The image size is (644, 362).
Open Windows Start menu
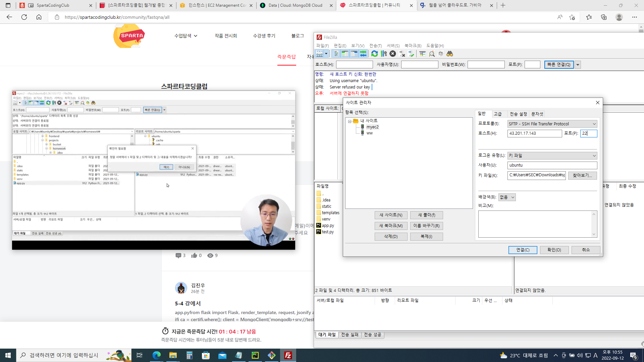(x=8, y=355)
